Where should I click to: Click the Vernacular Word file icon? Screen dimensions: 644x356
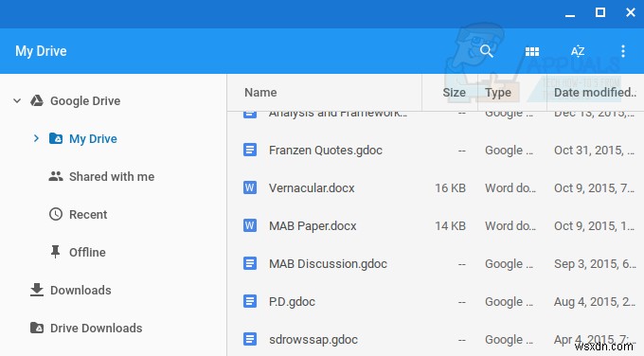click(x=250, y=187)
